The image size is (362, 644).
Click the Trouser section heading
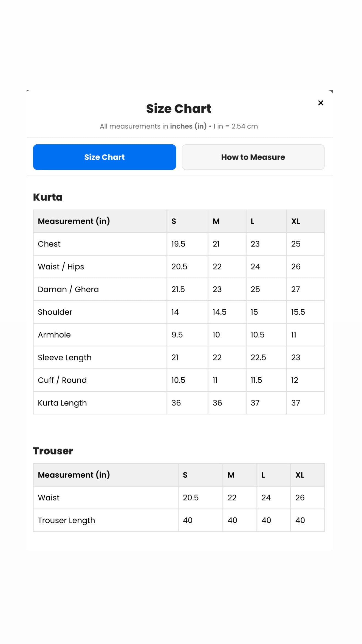[x=53, y=451]
